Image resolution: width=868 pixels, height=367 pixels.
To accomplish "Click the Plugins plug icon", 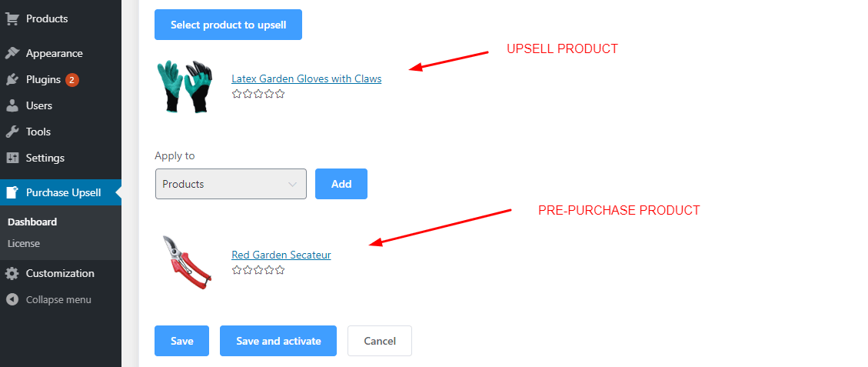I will tap(12, 79).
